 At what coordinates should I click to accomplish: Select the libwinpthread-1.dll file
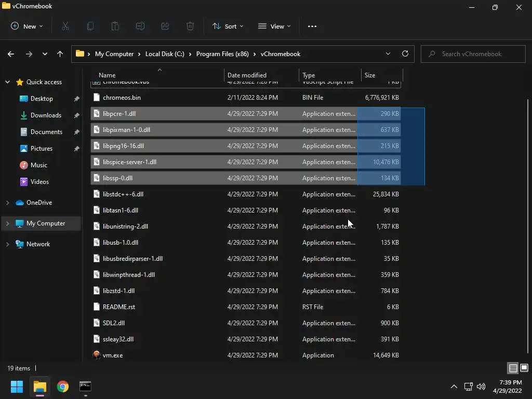click(x=246, y=275)
